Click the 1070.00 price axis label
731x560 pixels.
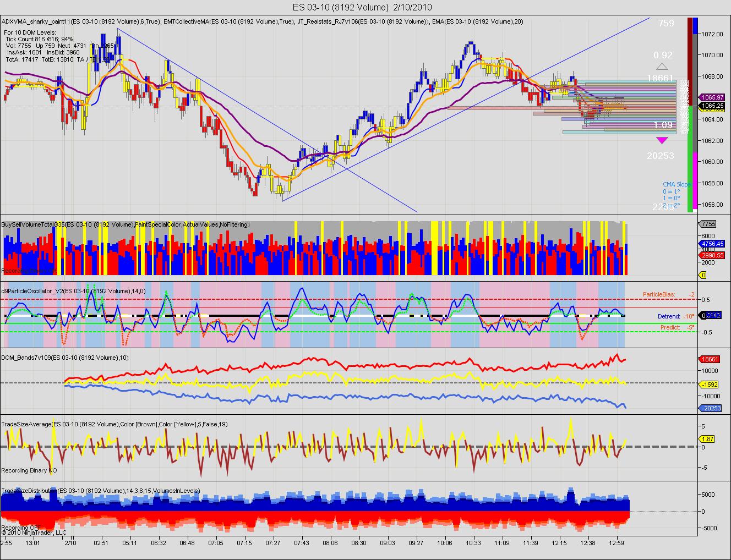(712, 55)
